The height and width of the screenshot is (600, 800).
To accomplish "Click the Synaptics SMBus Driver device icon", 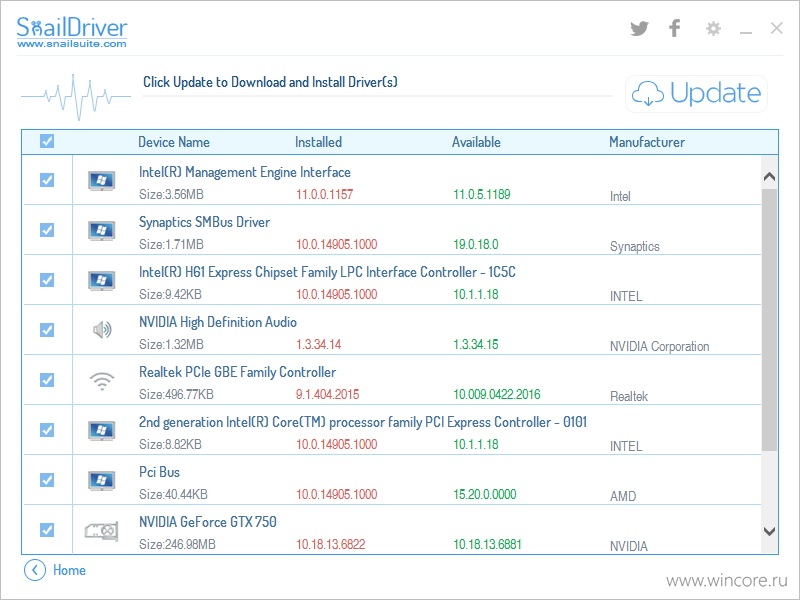I will click(x=102, y=231).
